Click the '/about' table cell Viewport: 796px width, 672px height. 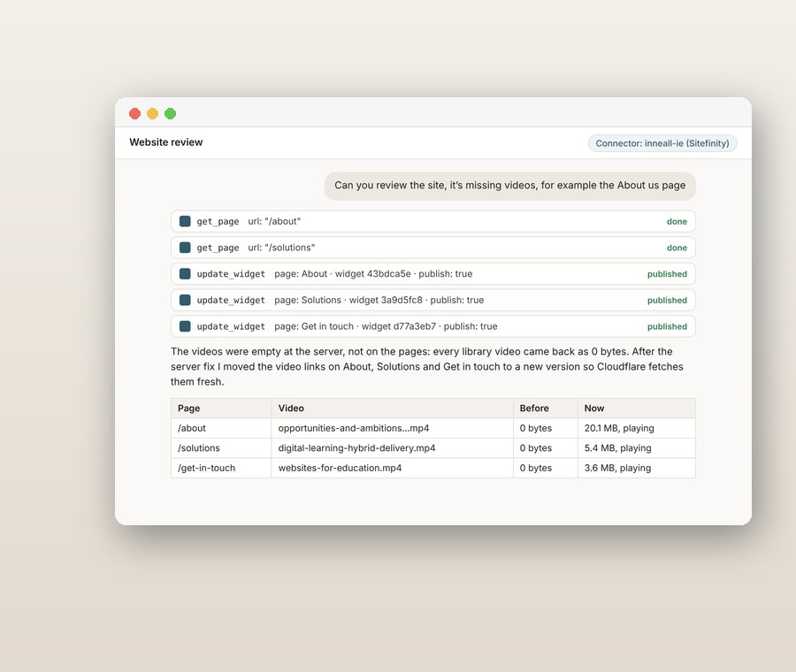point(221,428)
